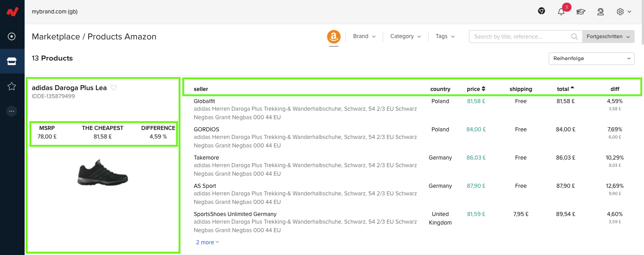The height and width of the screenshot is (255, 644).
Task: Open the graduation cap academy icon
Action: coord(581,12)
